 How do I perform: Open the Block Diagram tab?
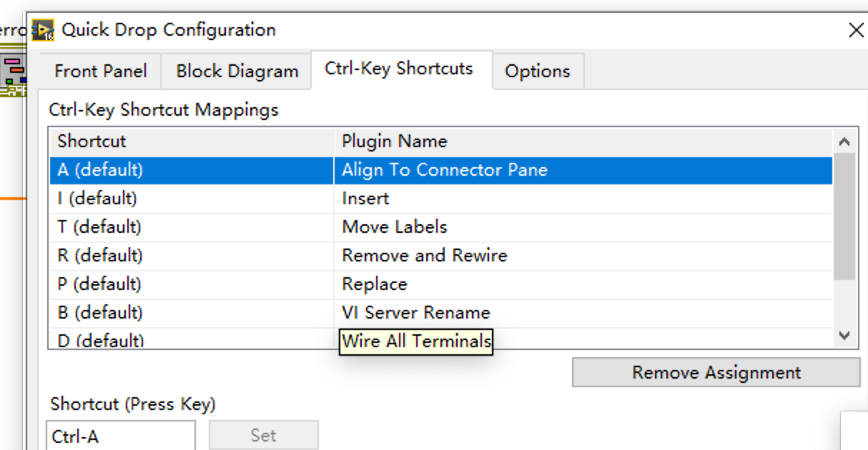coord(236,71)
